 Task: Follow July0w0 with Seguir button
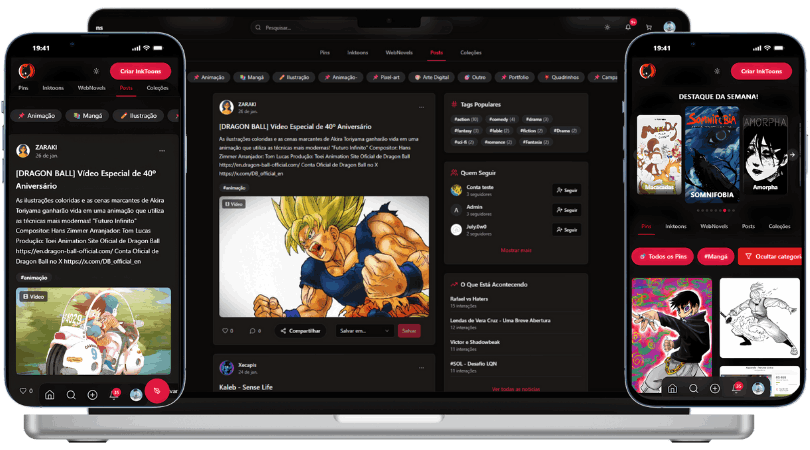pos(567,229)
